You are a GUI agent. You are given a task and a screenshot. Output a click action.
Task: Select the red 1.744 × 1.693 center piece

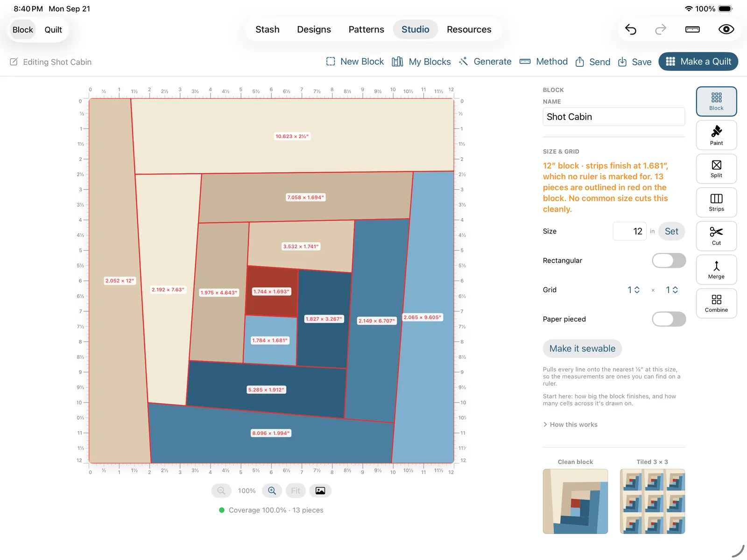[272, 292]
